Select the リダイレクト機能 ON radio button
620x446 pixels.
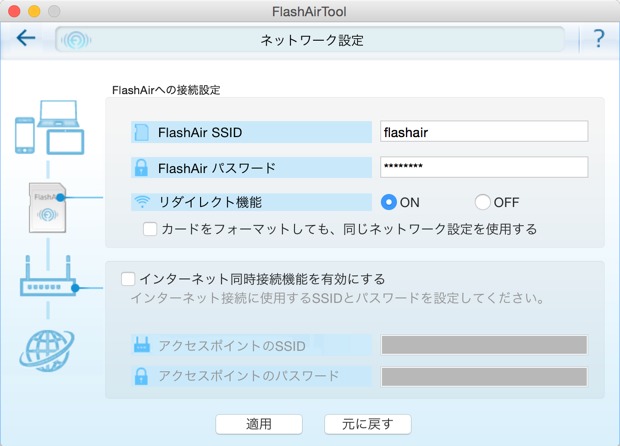point(389,202)
